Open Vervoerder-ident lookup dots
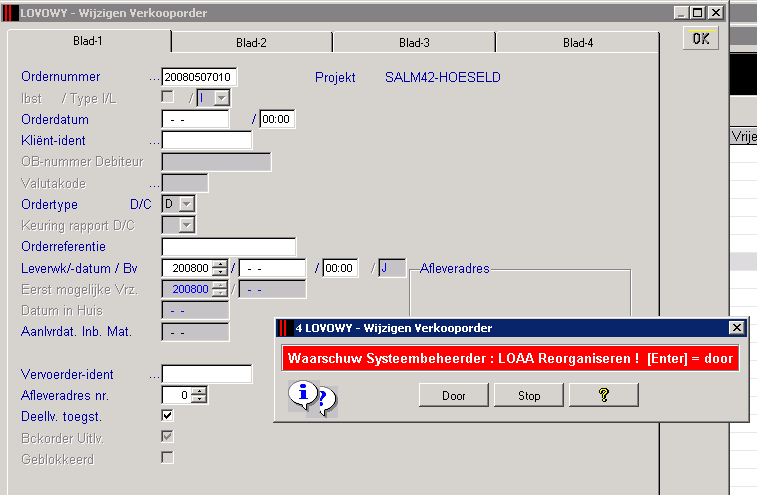 point(154,377)
